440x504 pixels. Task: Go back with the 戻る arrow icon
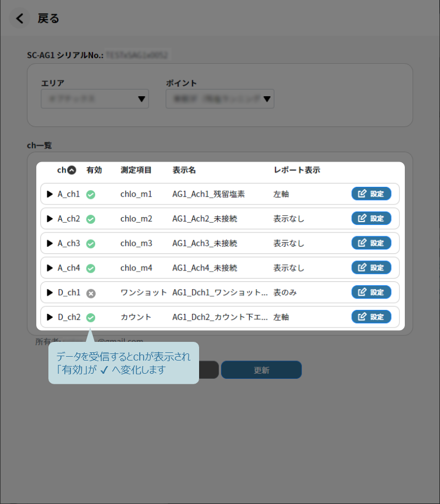(x=20, y=18)
